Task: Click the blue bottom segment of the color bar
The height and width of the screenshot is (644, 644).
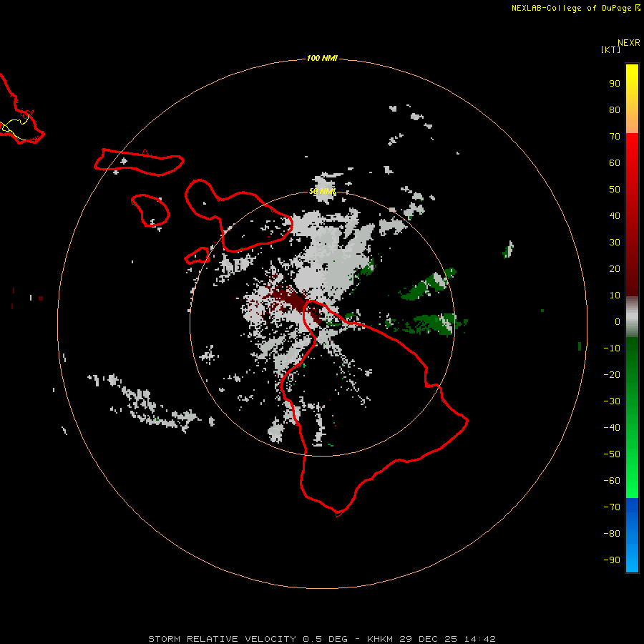Action: click(x=632, y=535)
